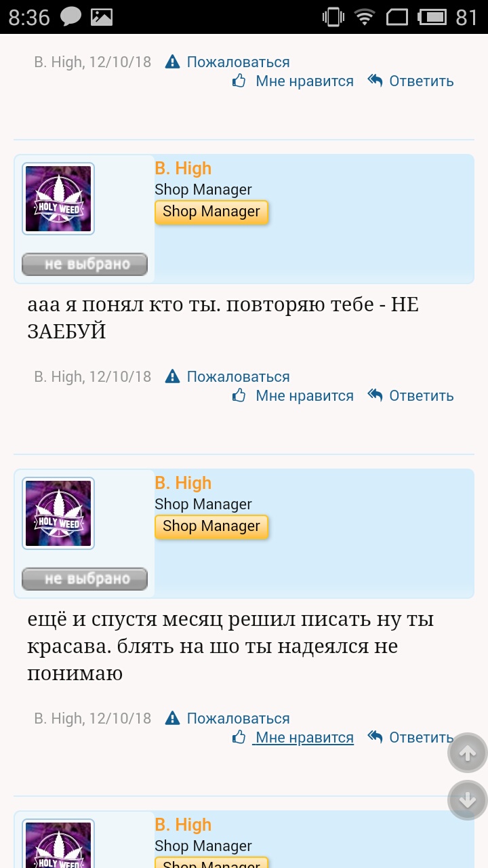Click 'не выбрано' badge in the first full post
This screenshot has height=868, width=488.
pos(85,264)
